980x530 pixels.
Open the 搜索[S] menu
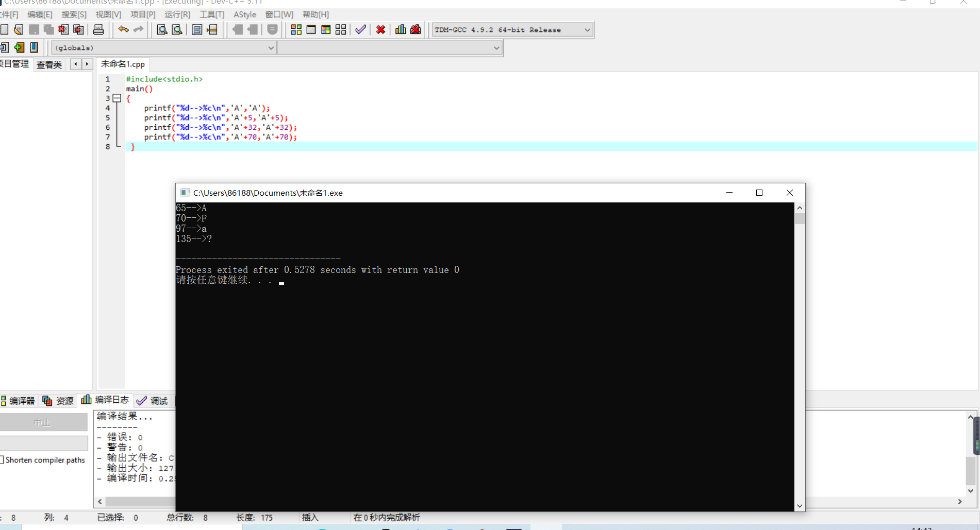click(74, 14)
